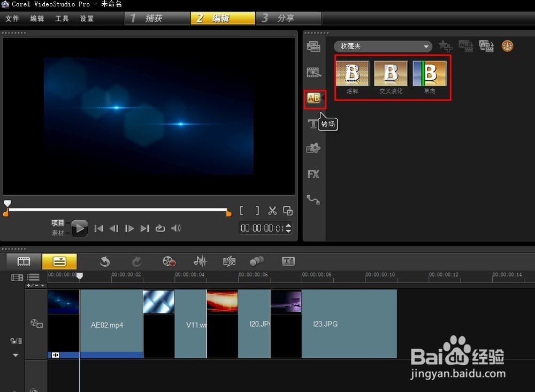Expand the ripple editing options arrow
The height and width of the screenshot is (392, 535).
[16, 355]
